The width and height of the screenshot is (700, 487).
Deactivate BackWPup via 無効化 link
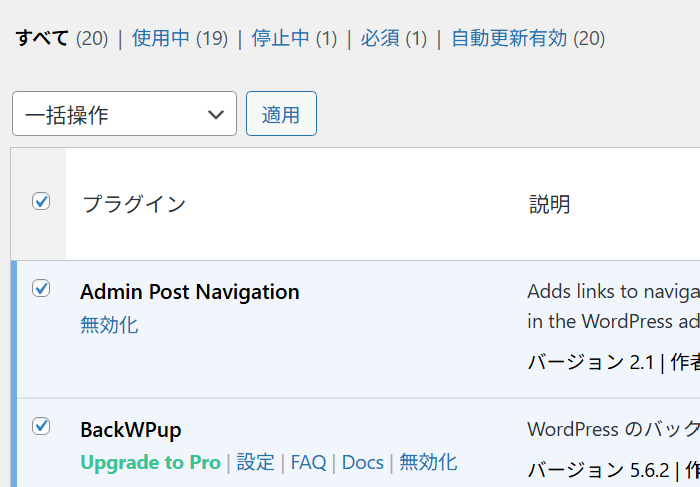pyautogui.click(x=428, y=462)
